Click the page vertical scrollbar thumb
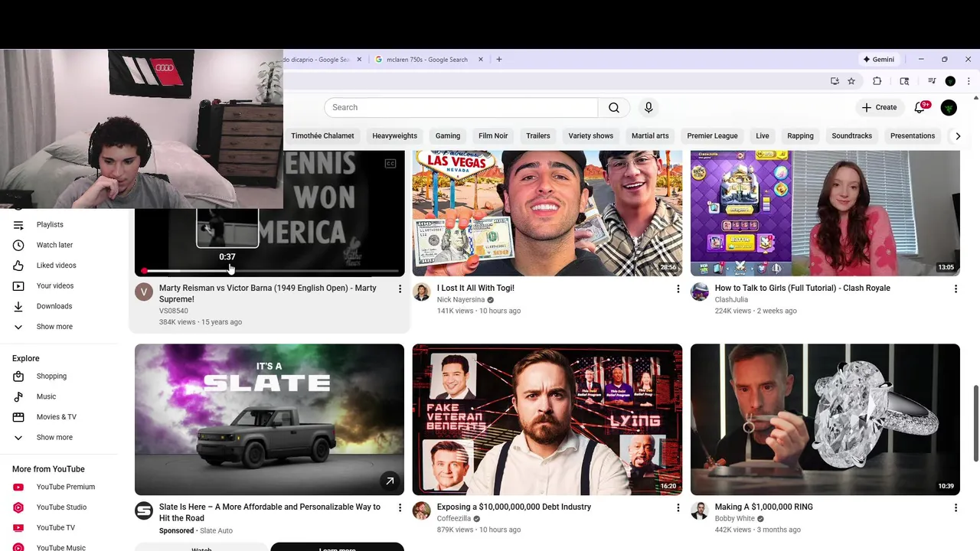 pos(975,423)
